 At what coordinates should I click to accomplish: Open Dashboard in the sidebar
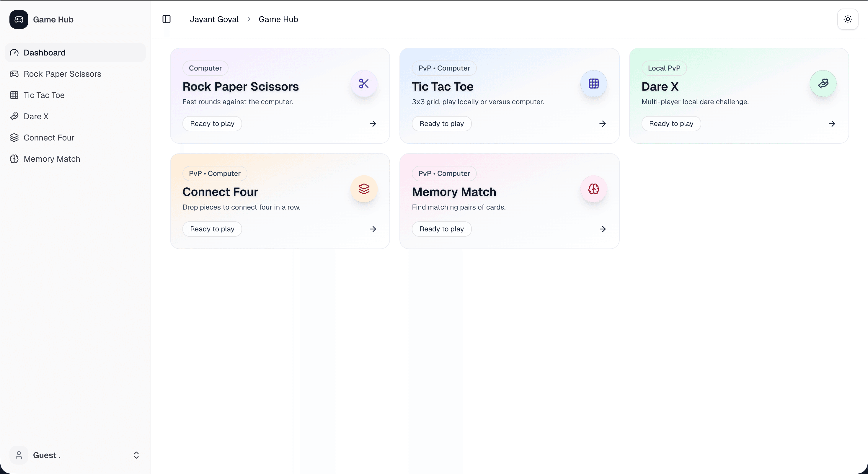[45, 53]
